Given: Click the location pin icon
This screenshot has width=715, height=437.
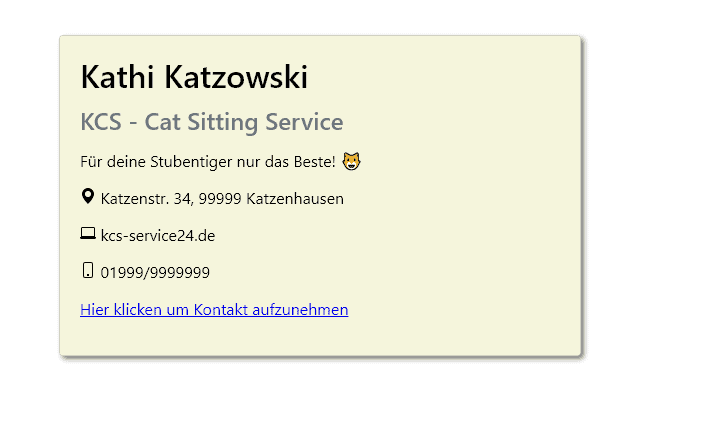Looking at the screenshot, I should click(x=88, y=196).
